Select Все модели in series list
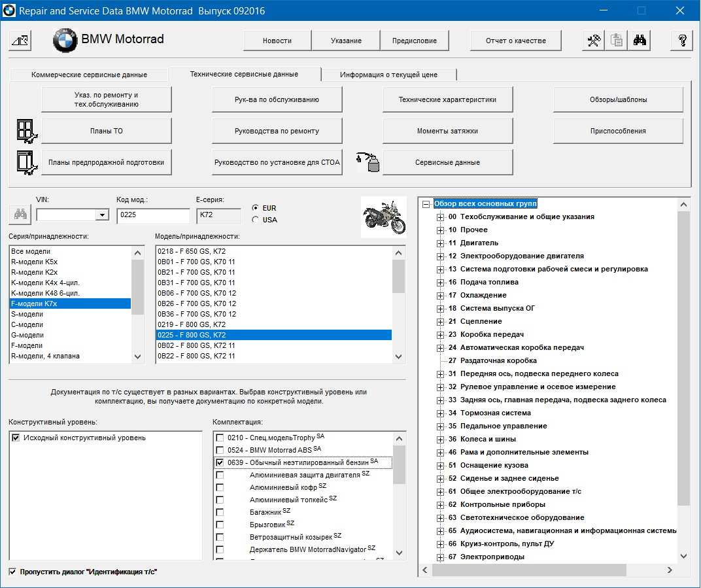The image size is (701, 588). 70,251
